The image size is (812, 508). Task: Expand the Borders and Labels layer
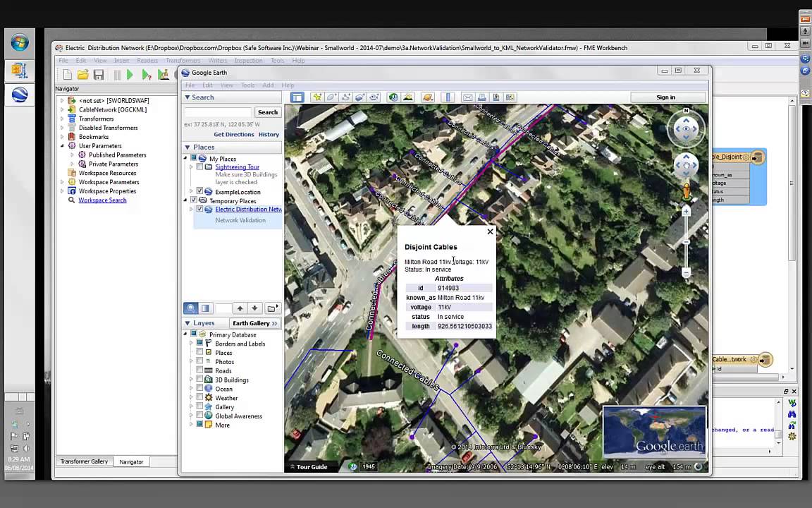pos(191,343)
